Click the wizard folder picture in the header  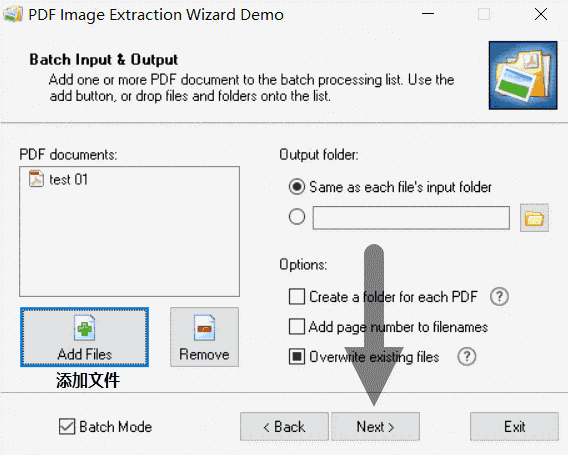523,75
